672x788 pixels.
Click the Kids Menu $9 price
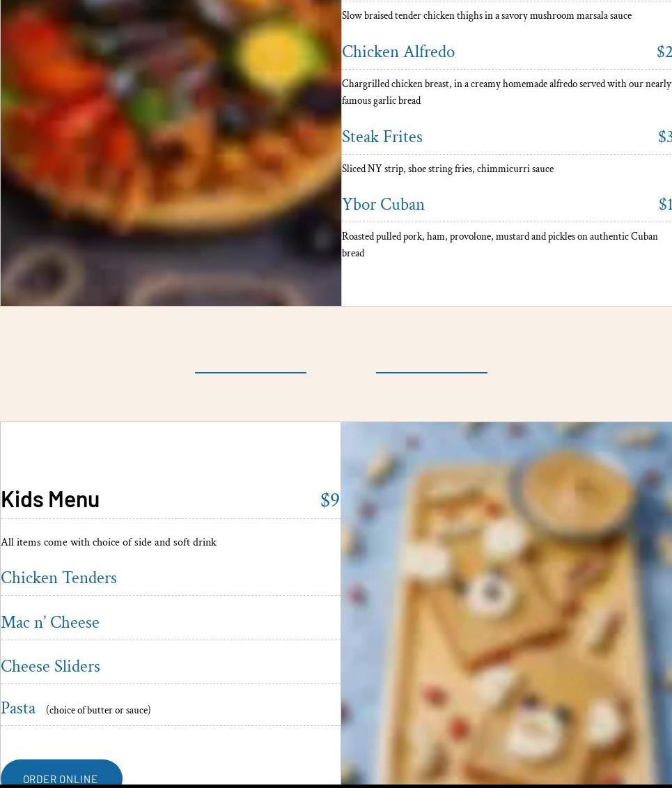click(330, 500)
